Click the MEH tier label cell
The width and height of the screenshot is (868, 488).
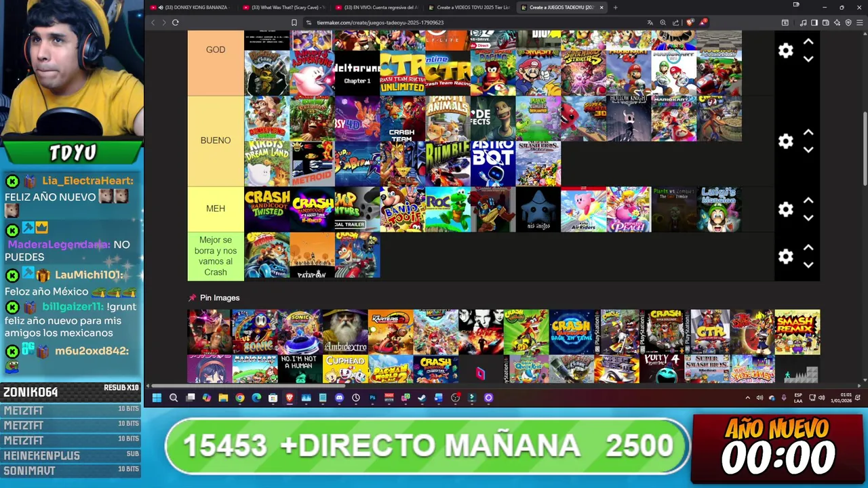216,209
